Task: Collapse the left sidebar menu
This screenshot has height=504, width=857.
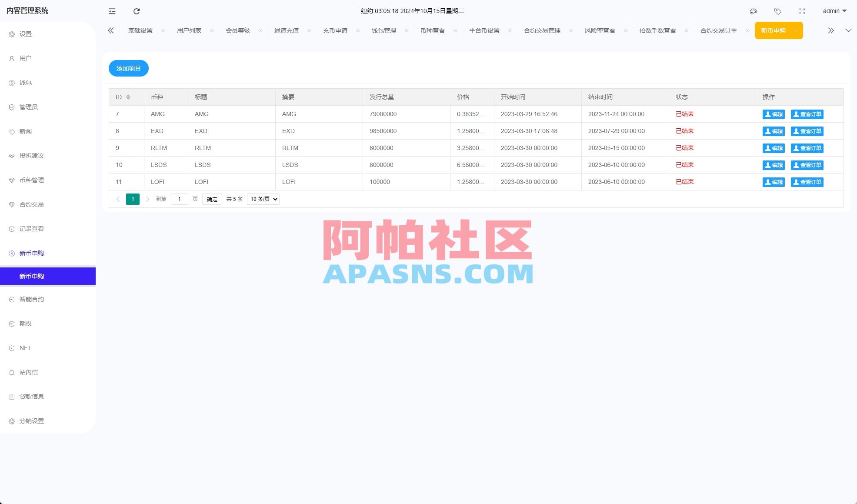Action: (x=112, y=11)
